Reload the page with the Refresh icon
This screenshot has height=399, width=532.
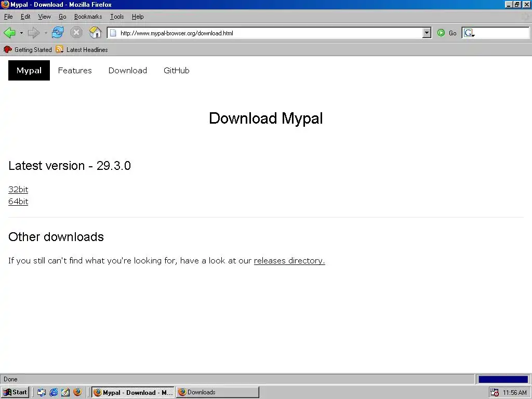point(58,33)
